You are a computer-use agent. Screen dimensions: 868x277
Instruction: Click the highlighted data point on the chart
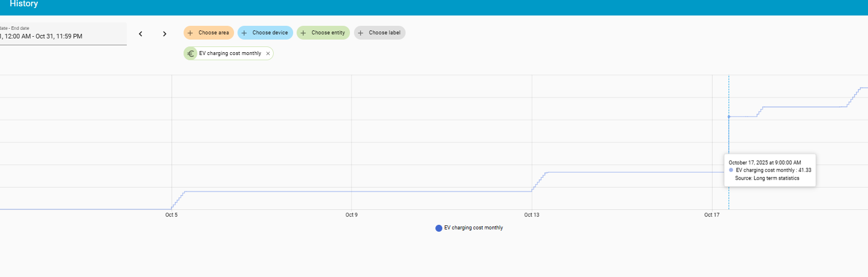point(729,116)
